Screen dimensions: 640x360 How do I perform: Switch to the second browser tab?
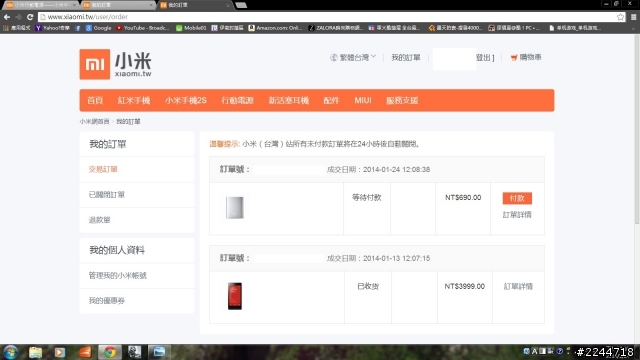pyautogui.click(x=118, y=5)
